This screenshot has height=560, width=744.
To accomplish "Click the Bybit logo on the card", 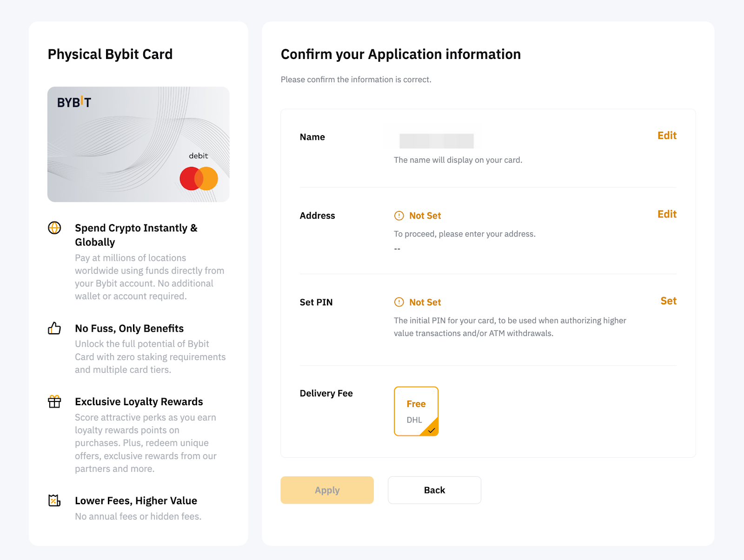I will pyautogui.click(x=74, y=102).
